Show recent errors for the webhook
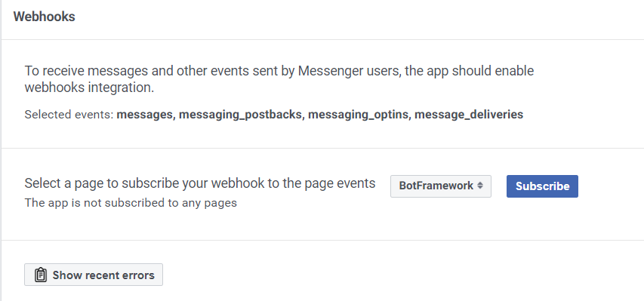This screenshot has height=301, width=644. pos(94,275)
